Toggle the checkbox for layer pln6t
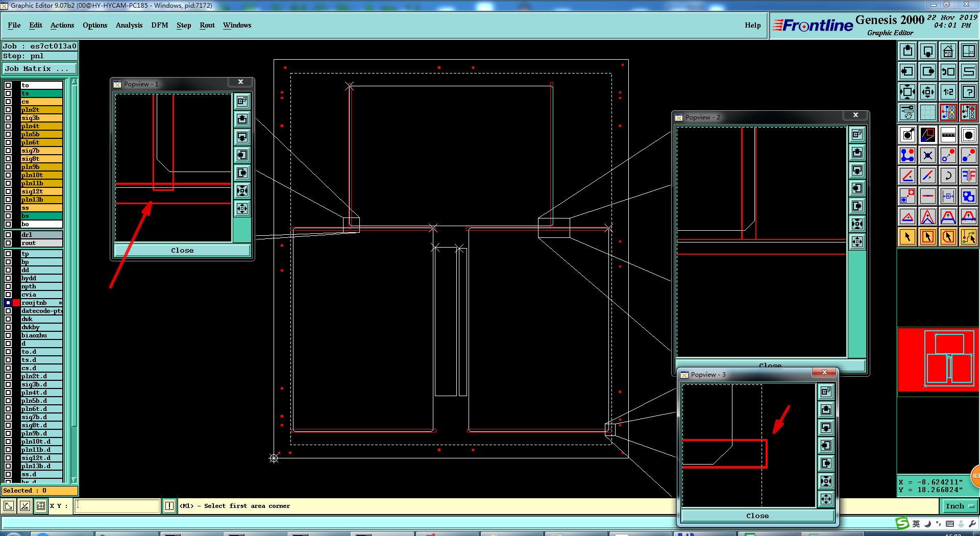Screen dimensions: 980x536 [8, 142]
